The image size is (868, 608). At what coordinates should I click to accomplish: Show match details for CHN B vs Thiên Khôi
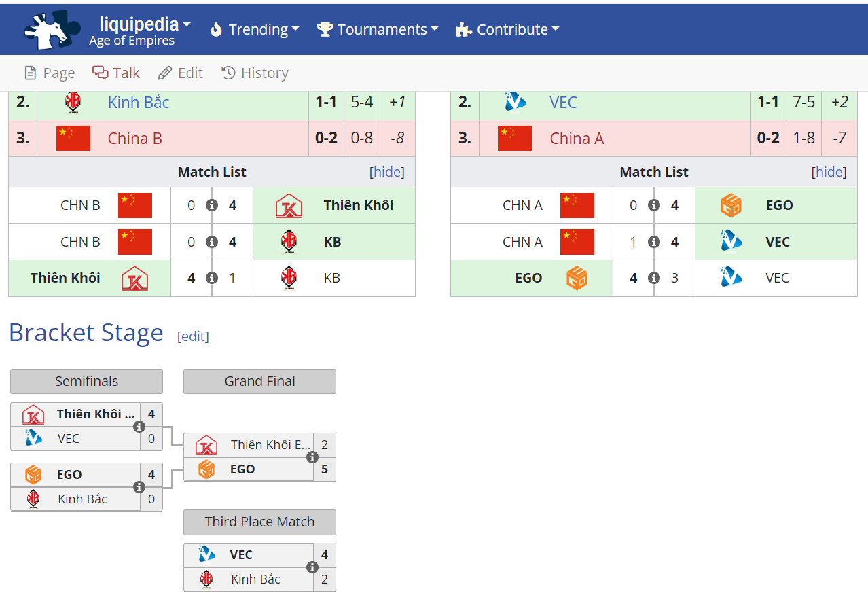212,205
